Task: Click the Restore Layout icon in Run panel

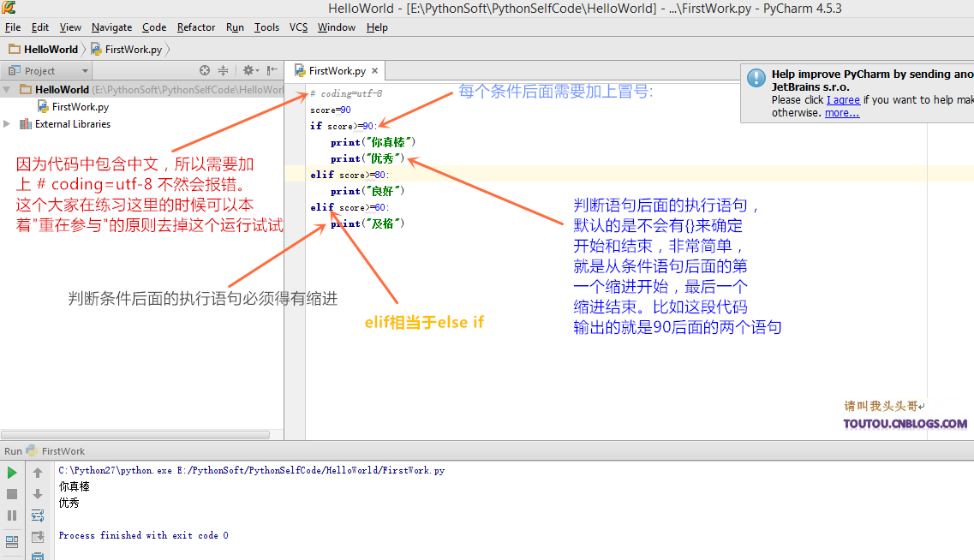Action: [12, 541]
